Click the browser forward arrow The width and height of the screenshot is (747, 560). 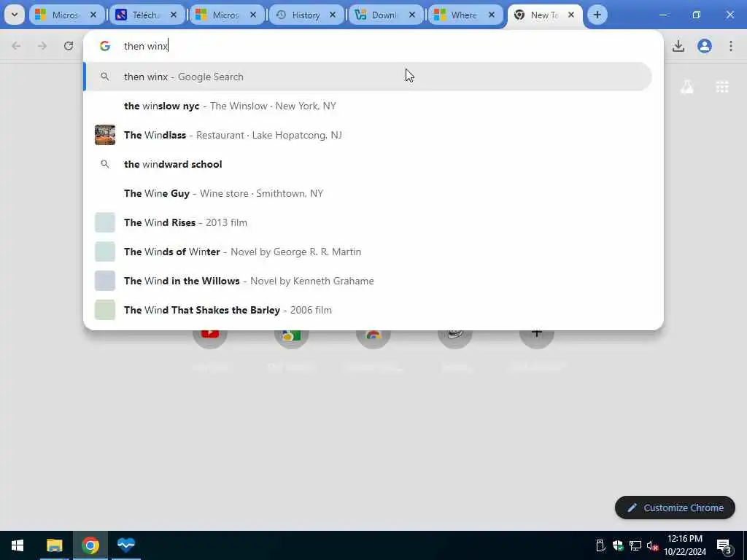click(x=42, y=46)
